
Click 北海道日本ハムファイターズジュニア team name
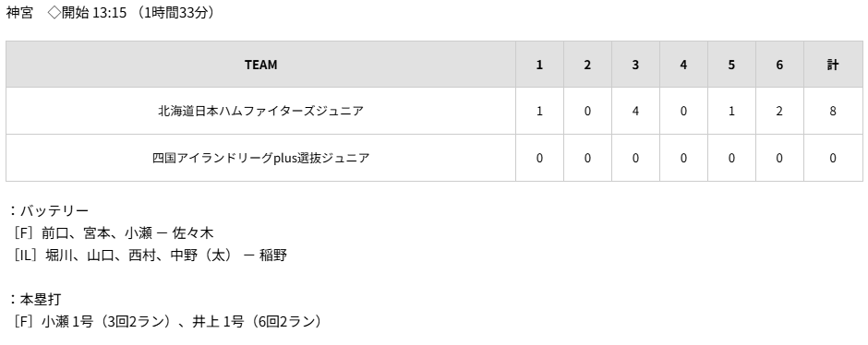tap(260, 111)
